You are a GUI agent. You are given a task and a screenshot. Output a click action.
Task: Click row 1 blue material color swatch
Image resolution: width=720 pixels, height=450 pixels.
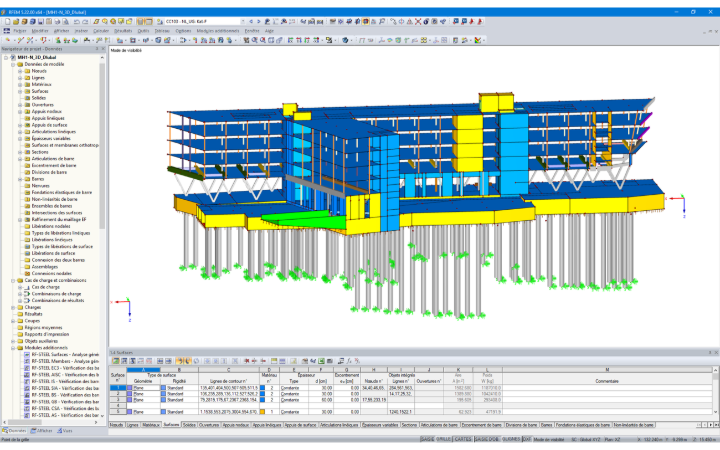tap(263, 388)
